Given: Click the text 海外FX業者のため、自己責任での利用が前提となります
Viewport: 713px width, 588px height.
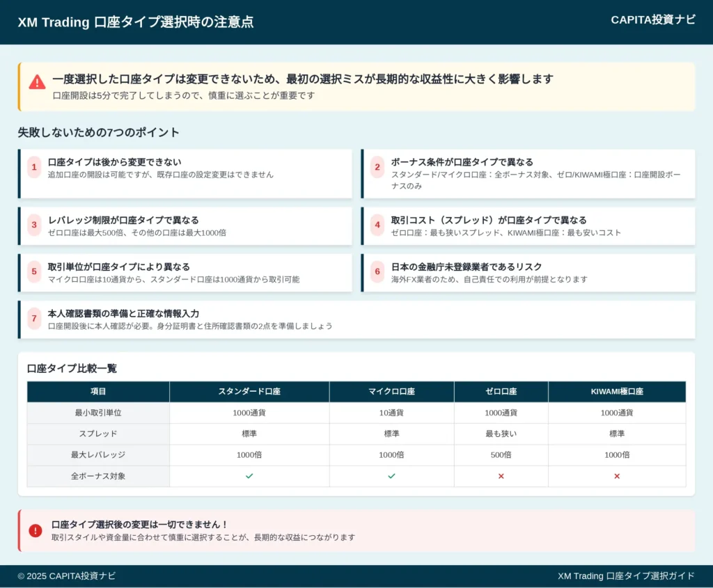Looking at the screenshot, I should pyautogui.click(x=489, y=280).
